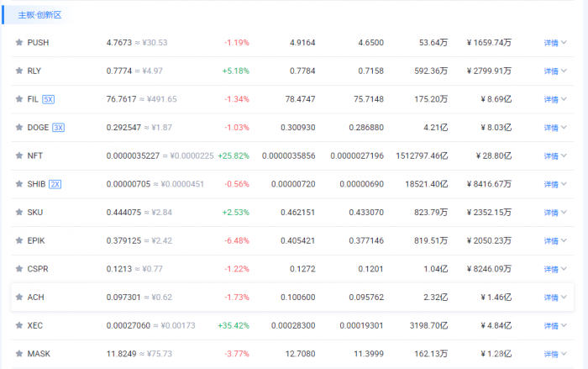Click the ¥ 8246.09万 turnover value
Viewport: 588px width, 369px height.
tap(489, 269)
